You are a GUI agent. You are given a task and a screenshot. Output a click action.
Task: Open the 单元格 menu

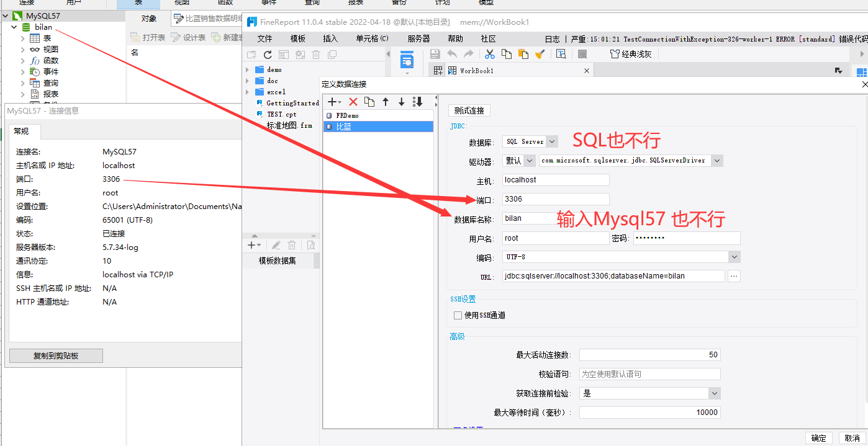pos(372,38)
